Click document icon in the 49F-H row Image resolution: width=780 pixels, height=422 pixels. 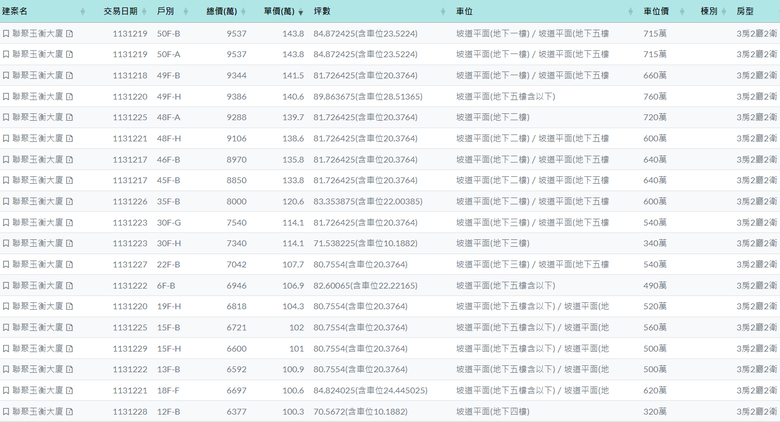coord(70,97)
